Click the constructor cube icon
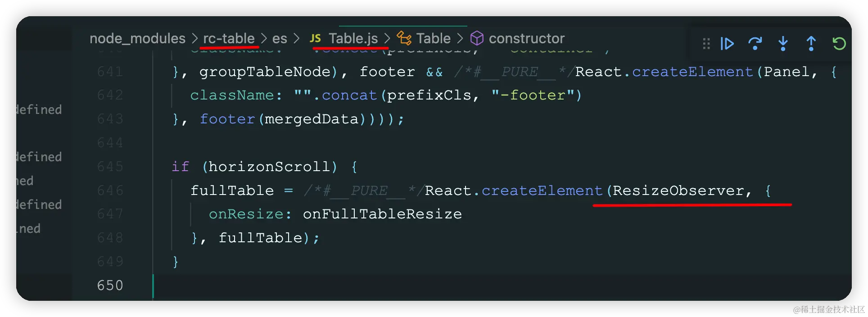Screen dimensions: 868x317 point(477,39)
